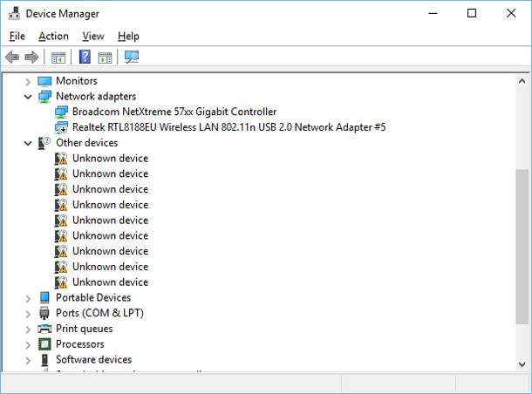Click the Print queues printer icon
This screenshot has height=394, width=532.
(44, 329)
